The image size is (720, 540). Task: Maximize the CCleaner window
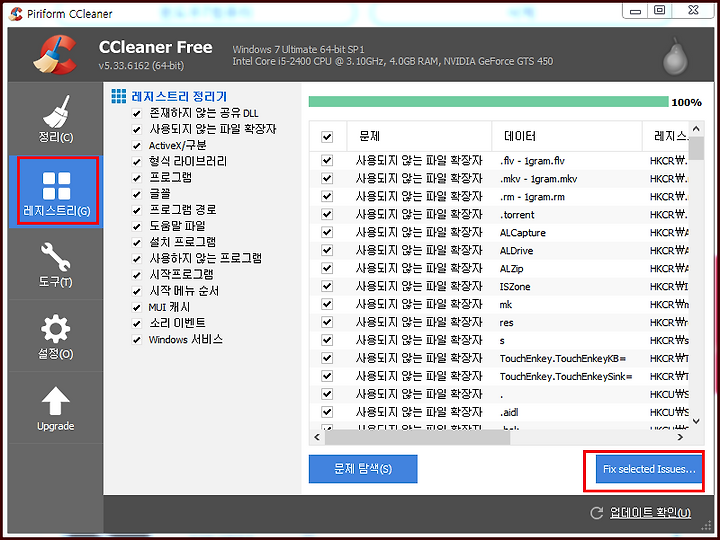pos(659,11)
